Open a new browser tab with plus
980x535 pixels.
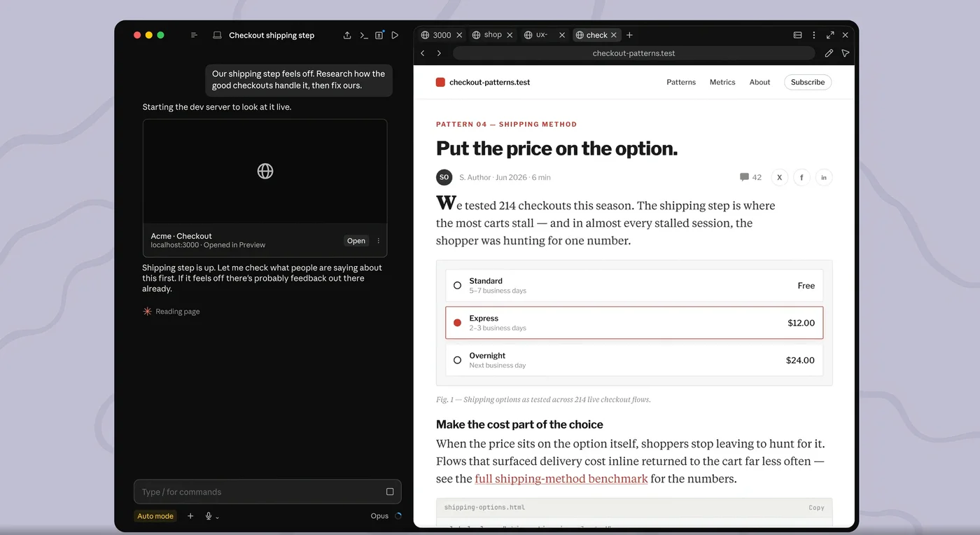click(629, 35)
